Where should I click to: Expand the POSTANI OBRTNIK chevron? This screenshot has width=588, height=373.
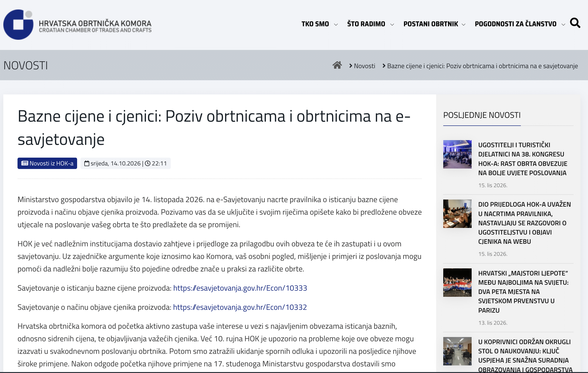(463, 24)
